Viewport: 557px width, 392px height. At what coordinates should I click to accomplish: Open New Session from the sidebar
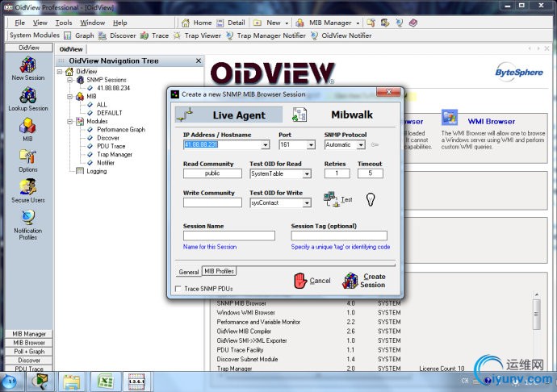coord(27,69)
